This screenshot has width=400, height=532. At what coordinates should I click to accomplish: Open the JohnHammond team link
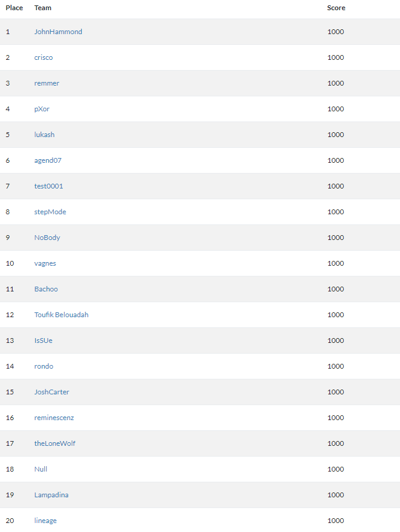[58, 32]
